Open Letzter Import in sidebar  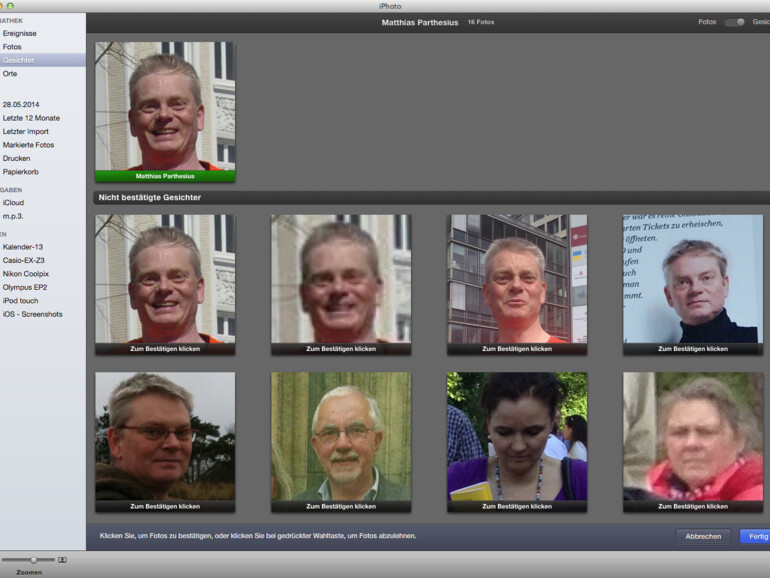point(26,132)
